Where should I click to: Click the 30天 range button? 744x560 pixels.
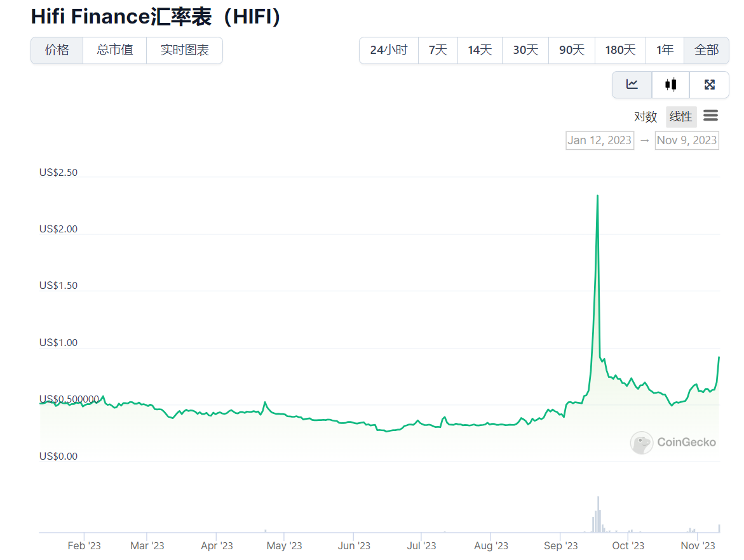(525, 50)
